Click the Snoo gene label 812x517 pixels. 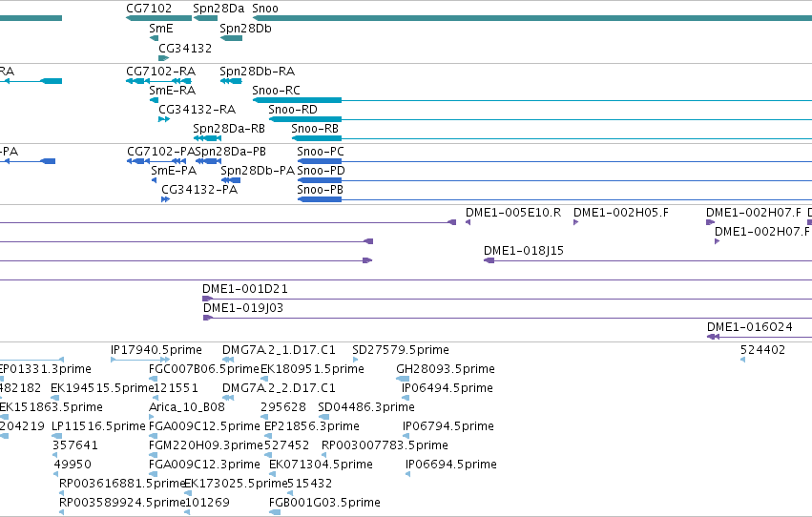coord(265,9)
